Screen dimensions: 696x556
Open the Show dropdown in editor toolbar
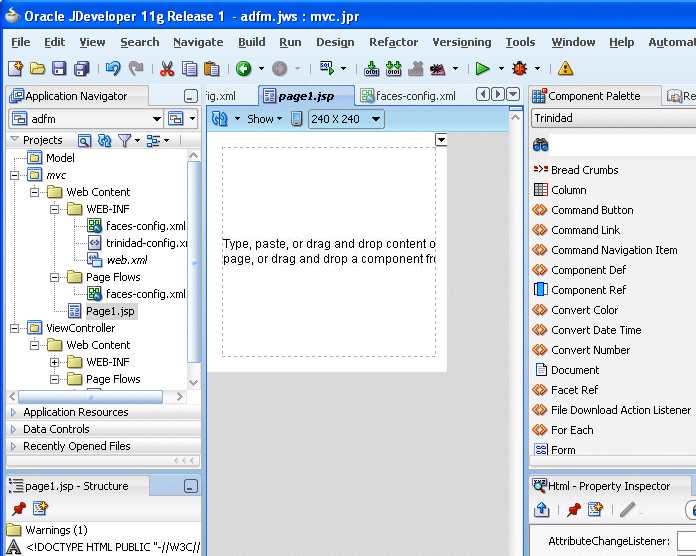point(265,119)
